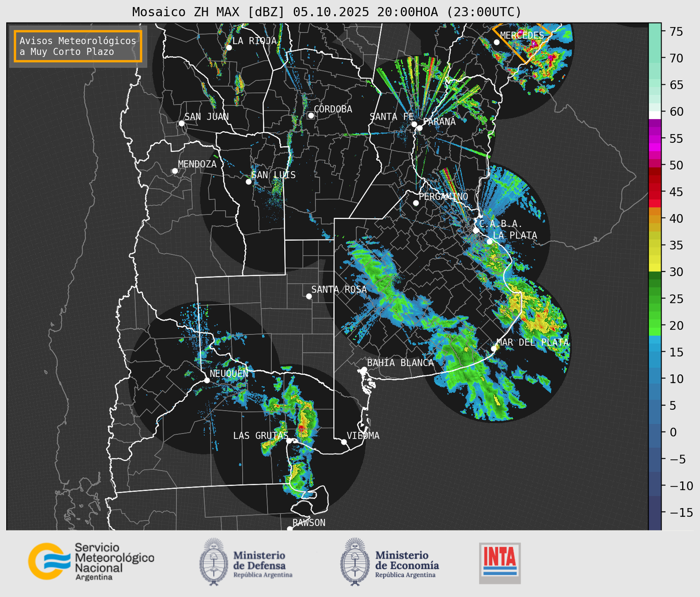Select the LAS GRUTAS city marker
This screenshot has width=700, height=597.
[x=289, y=441]
